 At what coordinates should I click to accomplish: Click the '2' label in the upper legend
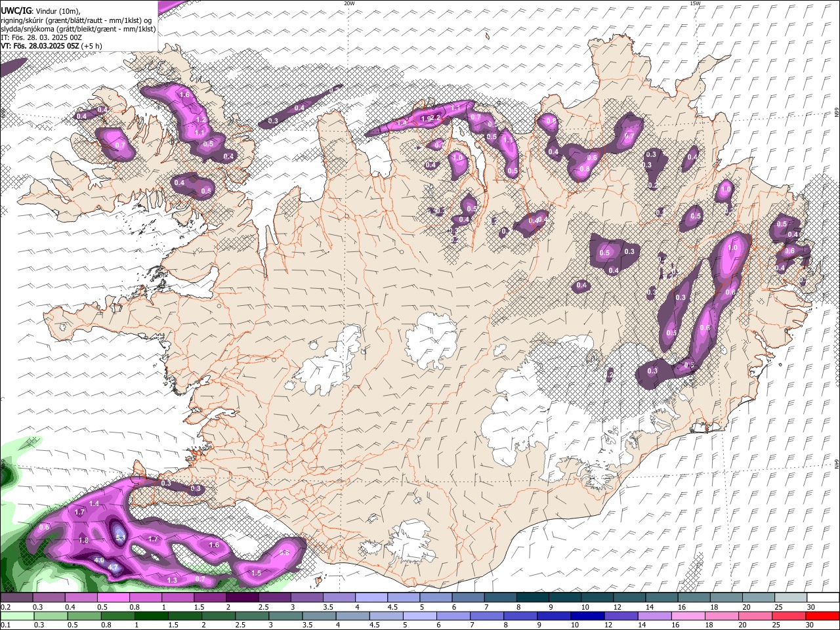[228, 607]
